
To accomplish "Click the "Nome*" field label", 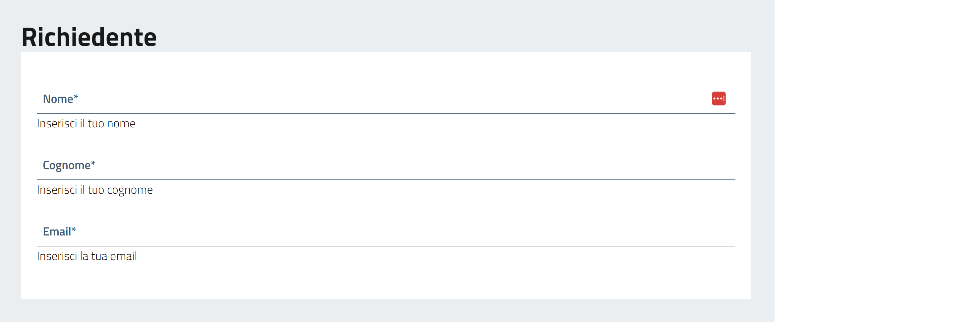I will point(58,99).
